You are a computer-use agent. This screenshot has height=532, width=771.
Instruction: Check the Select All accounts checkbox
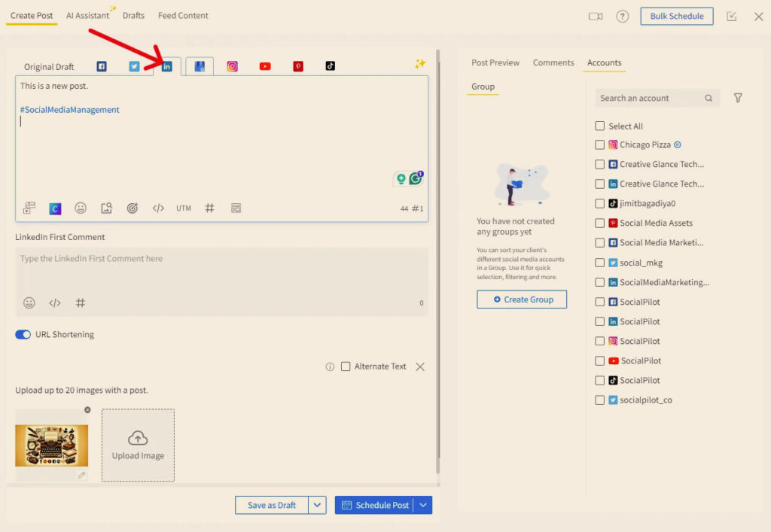[x=599, y=126]
